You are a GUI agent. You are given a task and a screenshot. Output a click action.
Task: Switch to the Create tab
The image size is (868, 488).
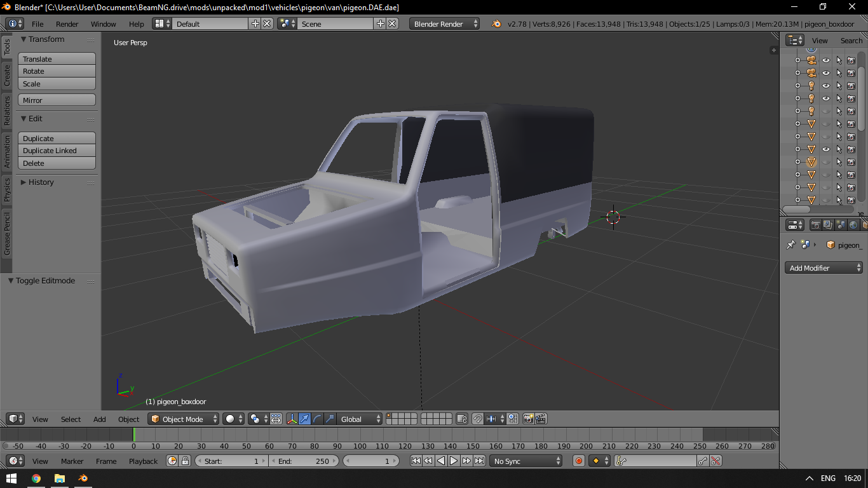(7, 75)
